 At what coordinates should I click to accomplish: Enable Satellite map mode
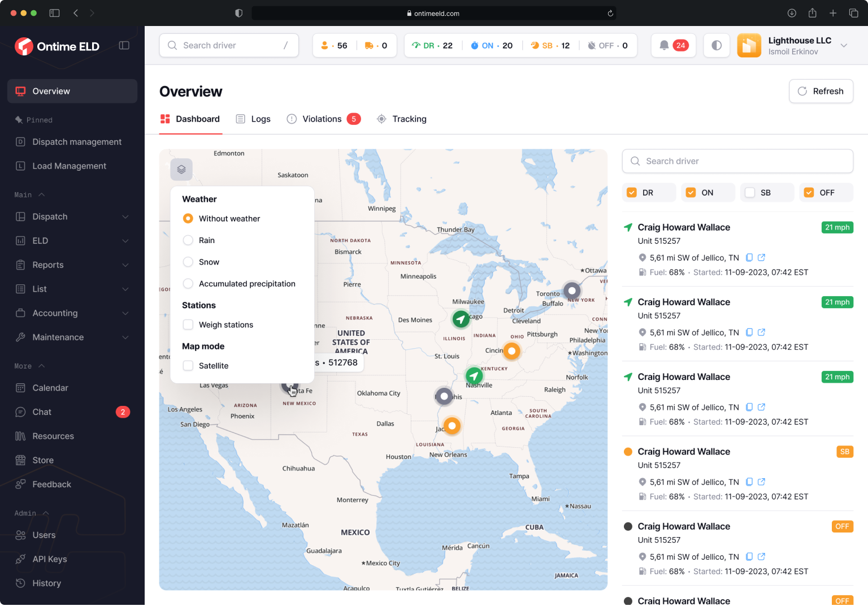188,366
